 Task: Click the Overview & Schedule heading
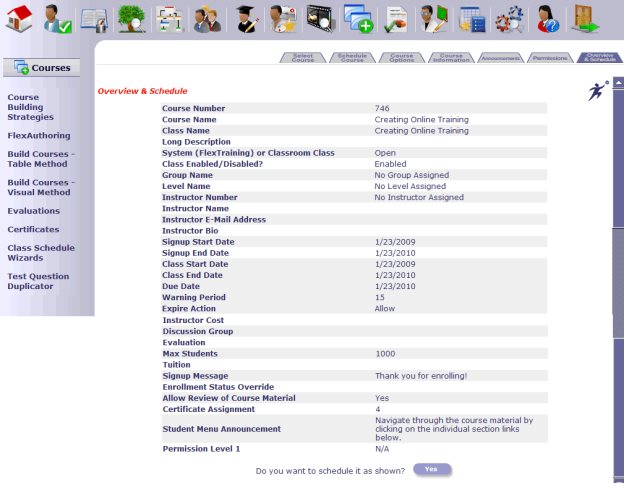click(142, 91)
